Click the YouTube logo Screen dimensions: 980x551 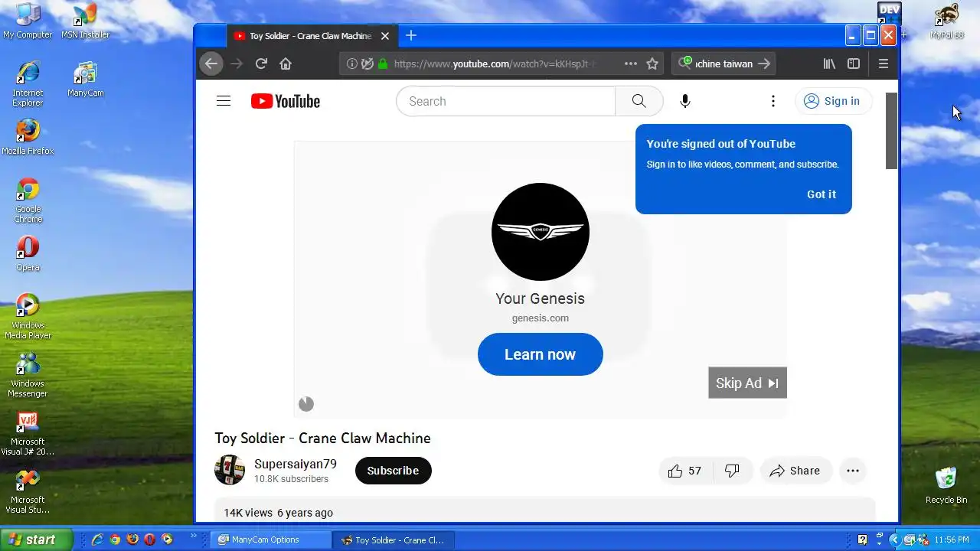[x=285, y=101]
